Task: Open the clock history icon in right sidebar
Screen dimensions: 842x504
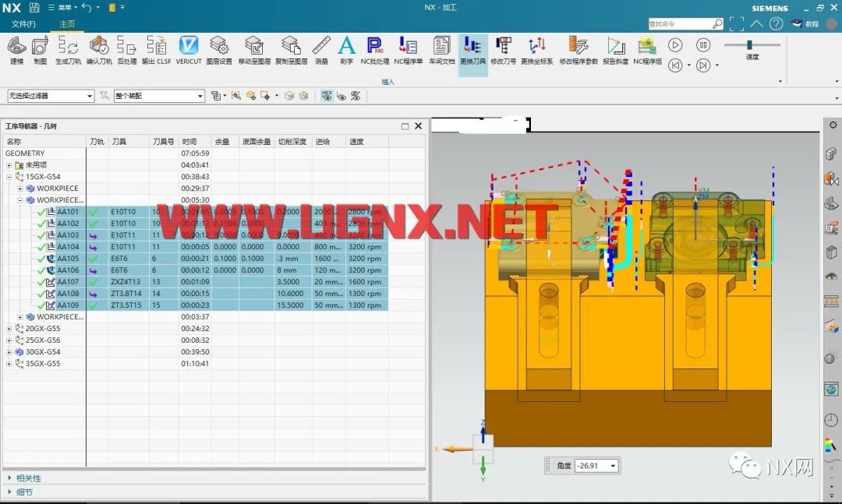Action: coord(831,420)
